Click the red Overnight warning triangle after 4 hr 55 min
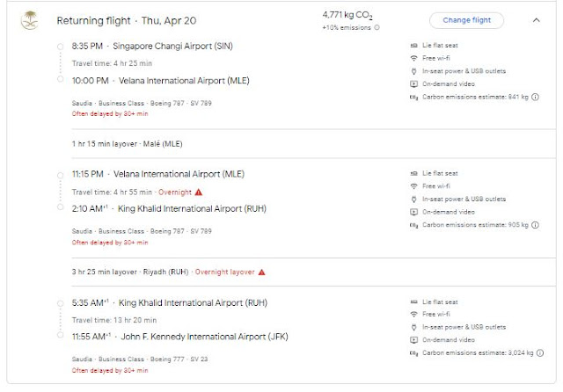The image size is (563, 392). click(x=199, y=192)
